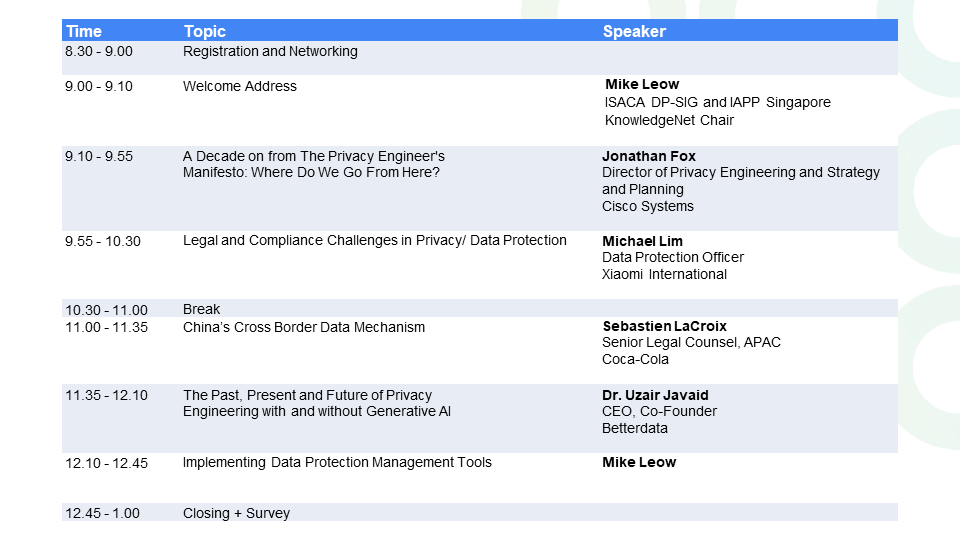Select China's Cross Border Data Mechanism topic
Viewport: 960px width, 540px height.
coord(304,328)
